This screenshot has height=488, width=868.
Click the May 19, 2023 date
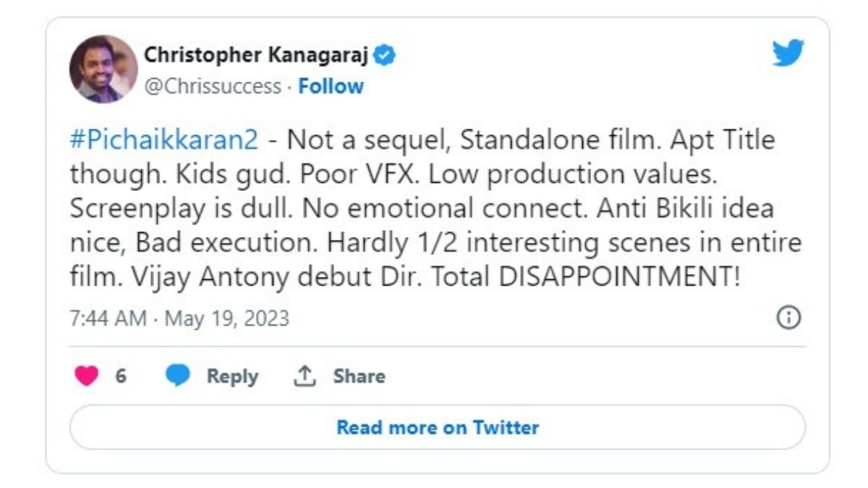tap(227, 318)
